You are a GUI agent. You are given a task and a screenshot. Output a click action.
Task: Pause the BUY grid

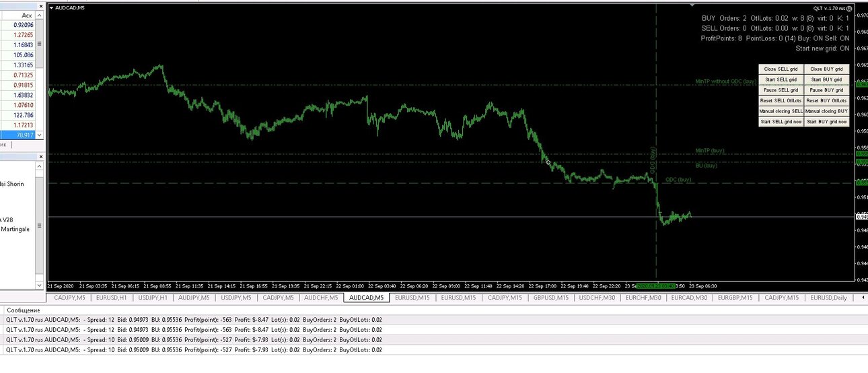click(826, 90)
